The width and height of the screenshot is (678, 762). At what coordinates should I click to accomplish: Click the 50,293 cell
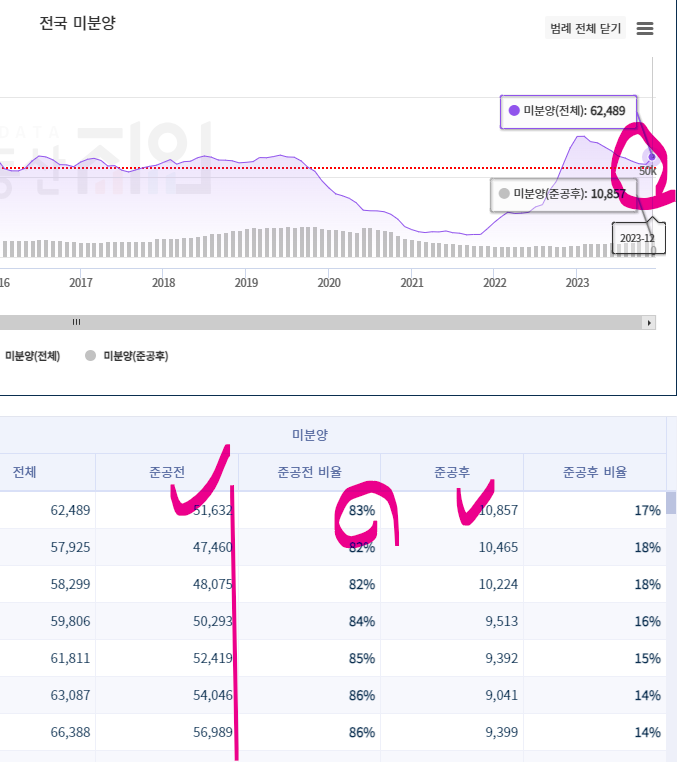click(x=213, y=621)
